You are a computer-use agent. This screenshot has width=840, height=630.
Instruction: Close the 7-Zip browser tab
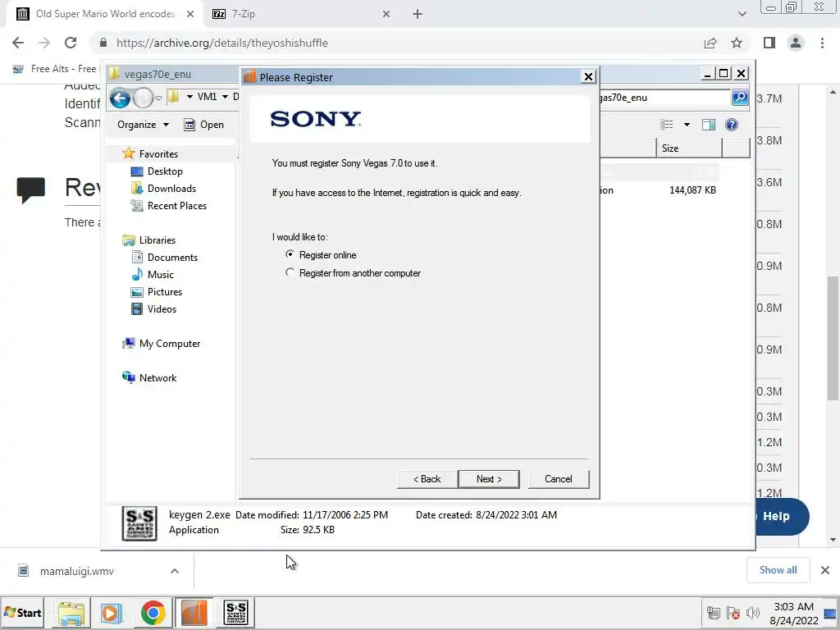click(x=386, y=14)
